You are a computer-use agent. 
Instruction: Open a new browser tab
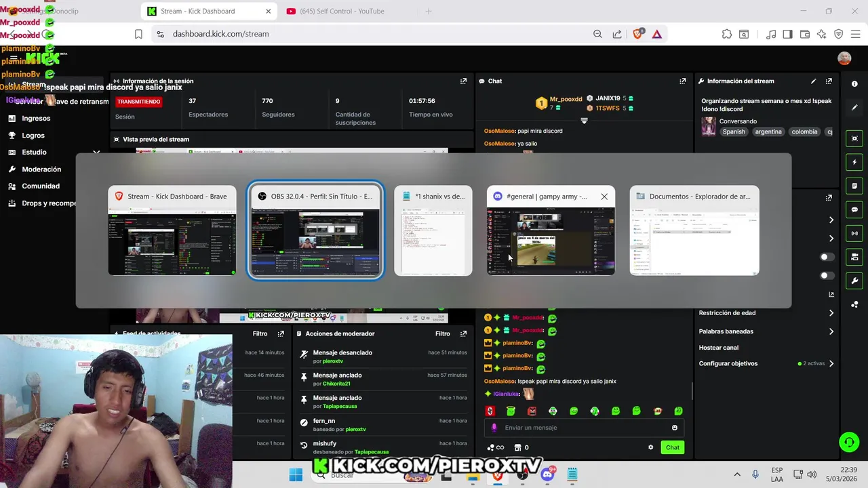coord(428,11)
